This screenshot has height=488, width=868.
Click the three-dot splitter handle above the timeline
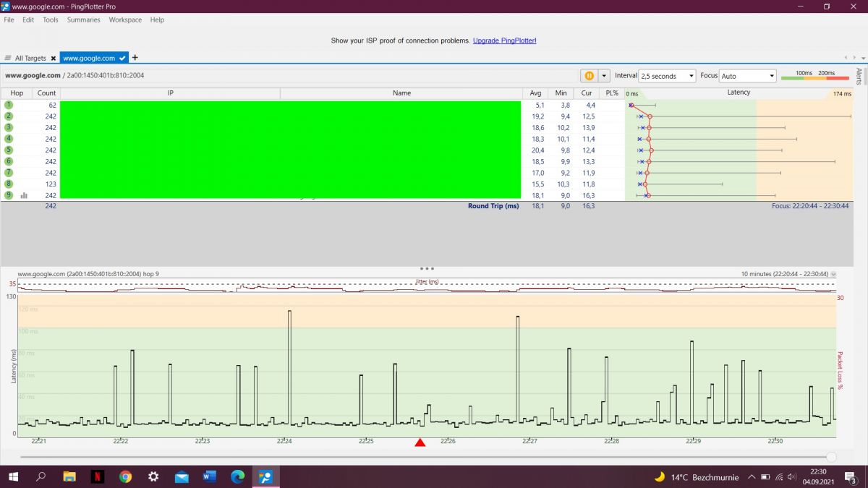pos(427,268)
